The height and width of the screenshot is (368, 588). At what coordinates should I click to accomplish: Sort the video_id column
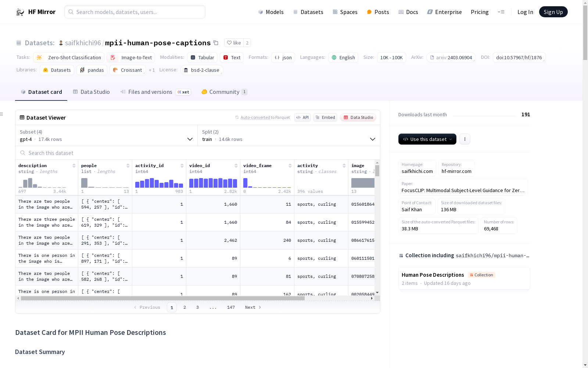point(236,166)
